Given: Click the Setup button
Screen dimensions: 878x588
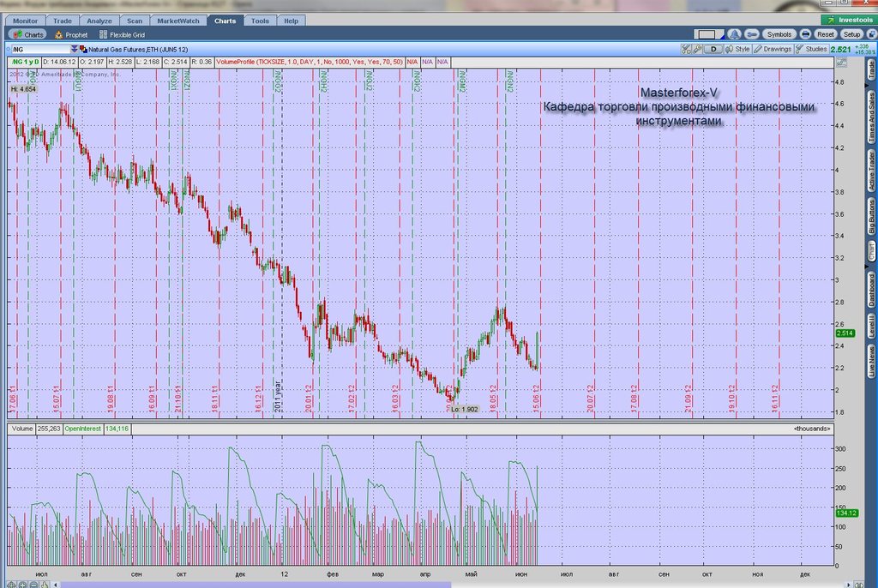Looking at the screenshot, I should coord(851,34).
